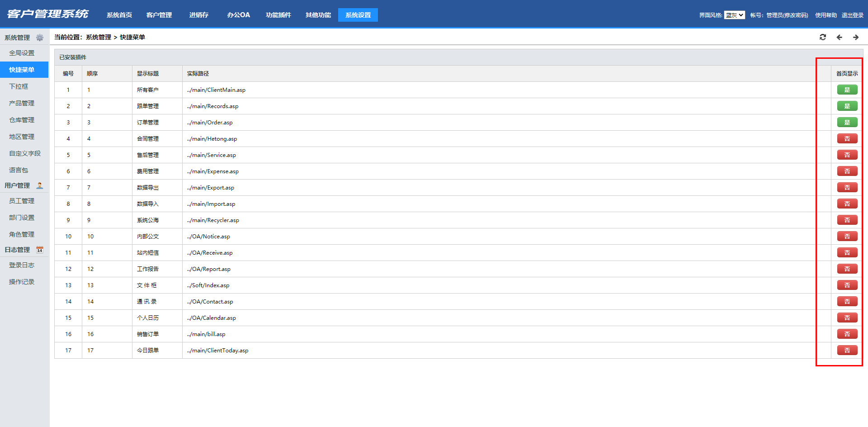Enable homepage display for 内部公文 row
Viewport: 868px width, 427px height.
click(x=847, y=236)
